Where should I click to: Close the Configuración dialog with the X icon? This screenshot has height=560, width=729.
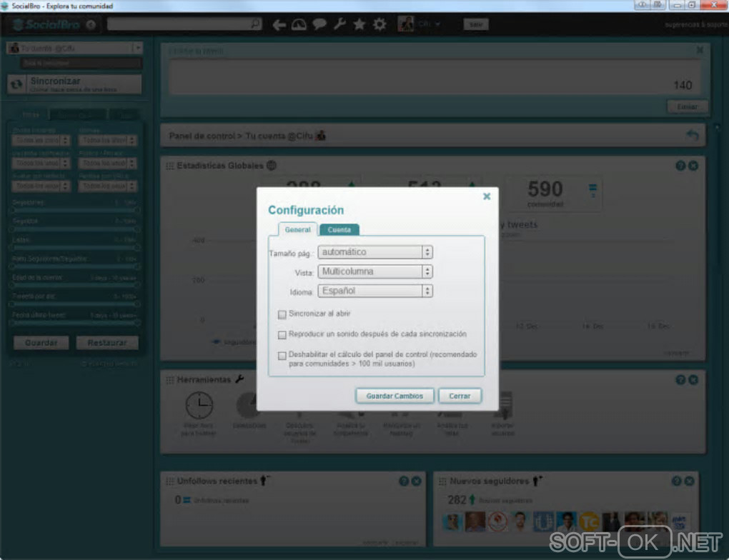pyautogui.click(x=486, y=196)
